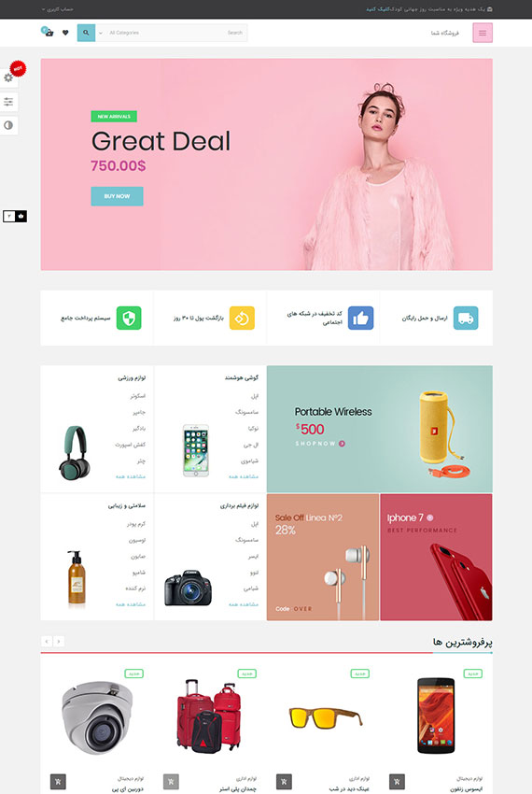Open the shopping cart icon in header
The height and width of the screenshot is (794, 532).
pyautogui.click(x=48, y=32)
